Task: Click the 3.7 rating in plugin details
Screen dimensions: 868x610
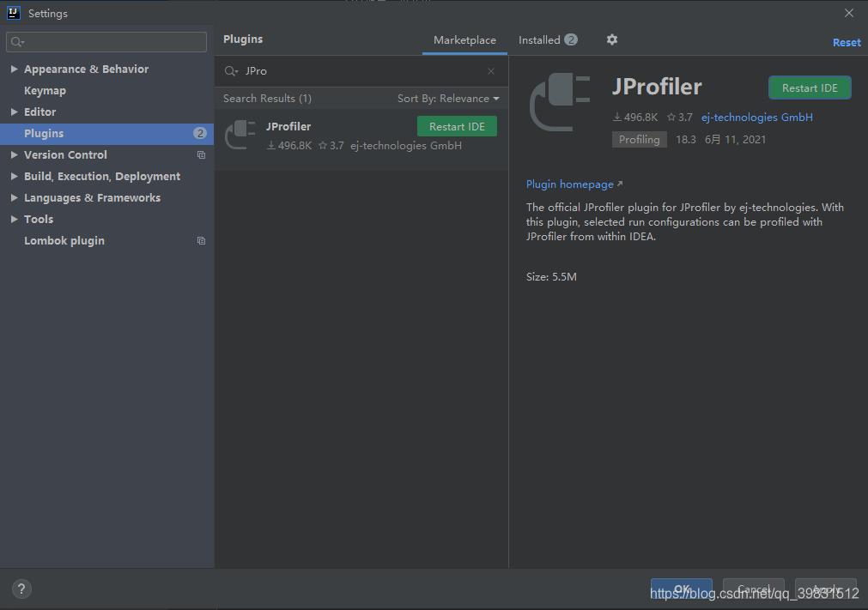Action: click(680, 118)
